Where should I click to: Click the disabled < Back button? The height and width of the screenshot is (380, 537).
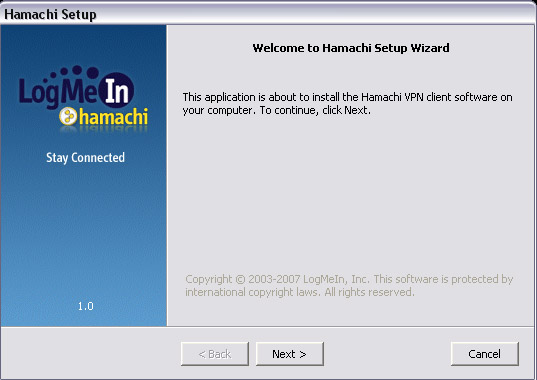point(215,354)
